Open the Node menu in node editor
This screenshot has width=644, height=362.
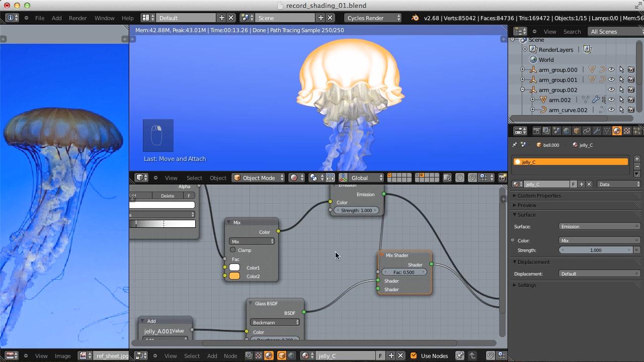click(x=230, y=355)
